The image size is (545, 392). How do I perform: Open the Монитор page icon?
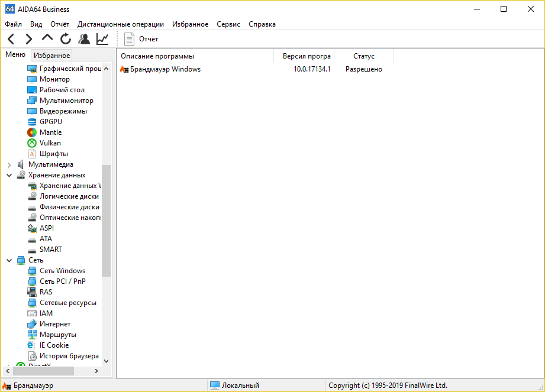[32, 79]
